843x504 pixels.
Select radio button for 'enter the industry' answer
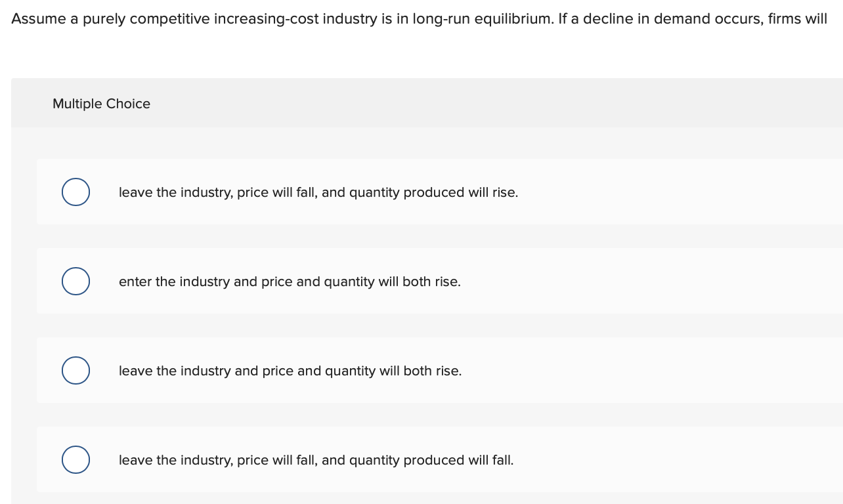coord(76,281)
